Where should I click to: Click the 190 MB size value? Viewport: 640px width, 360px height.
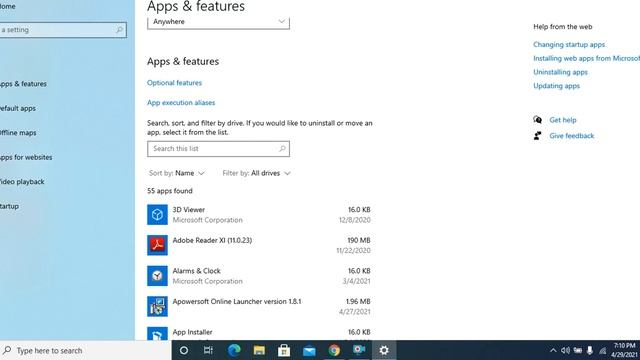click(359, 240)
